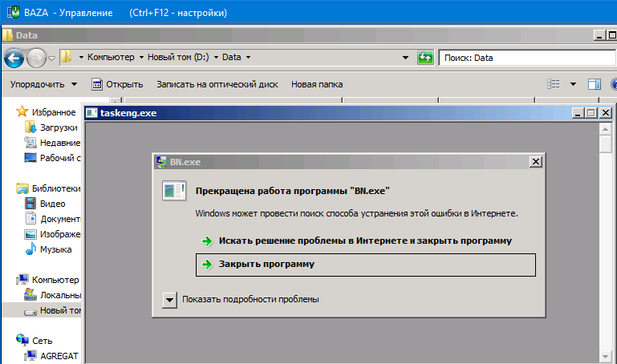Change view using the view mode icon
The height and width of the screenshot is (364, 617).
(x=554, y=84)
